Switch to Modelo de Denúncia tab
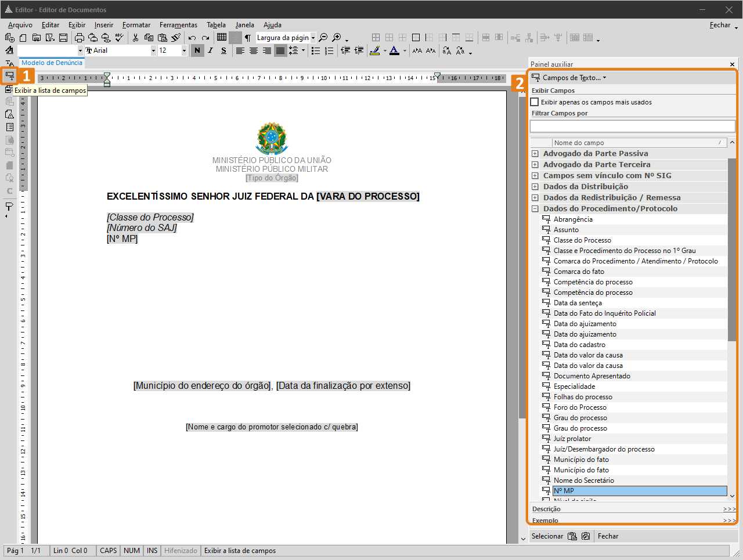 click(x=52, y=63)
